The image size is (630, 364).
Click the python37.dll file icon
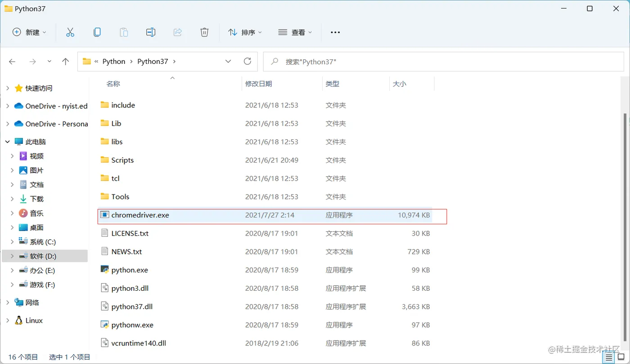pyautogui.click(x=105, y=306)
